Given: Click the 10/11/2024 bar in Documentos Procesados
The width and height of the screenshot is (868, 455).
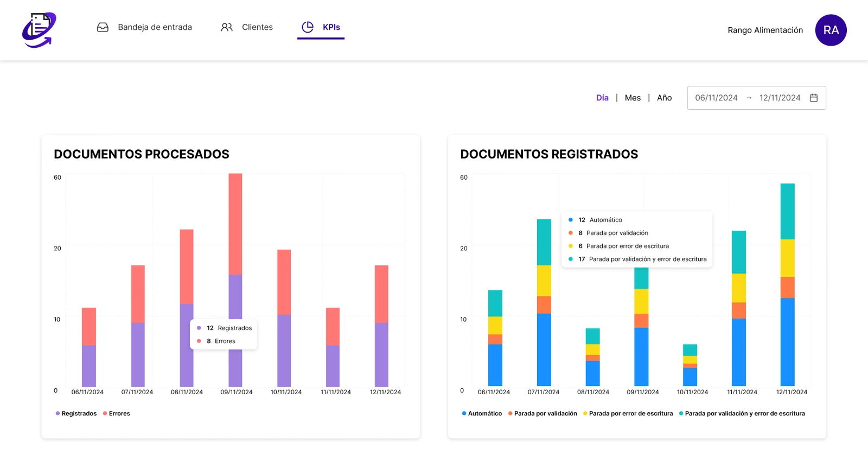Looking at the screenshot, I should 284,318.
